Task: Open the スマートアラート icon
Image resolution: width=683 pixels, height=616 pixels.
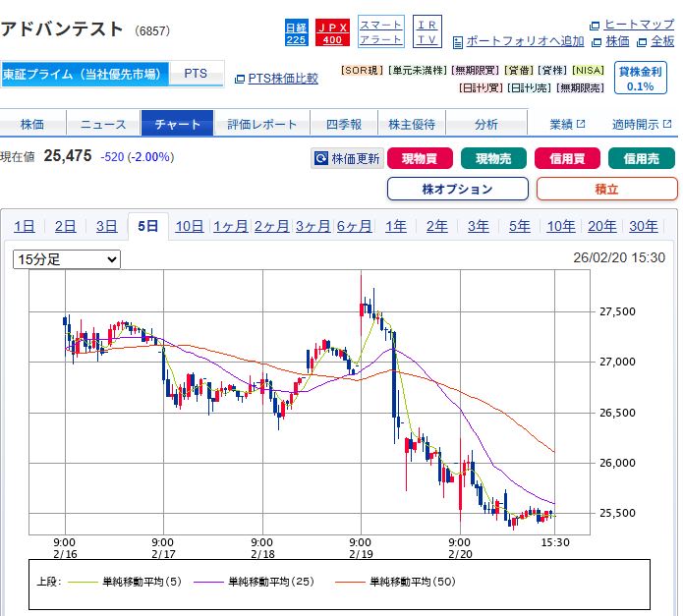Action: (x=380, y=31)
